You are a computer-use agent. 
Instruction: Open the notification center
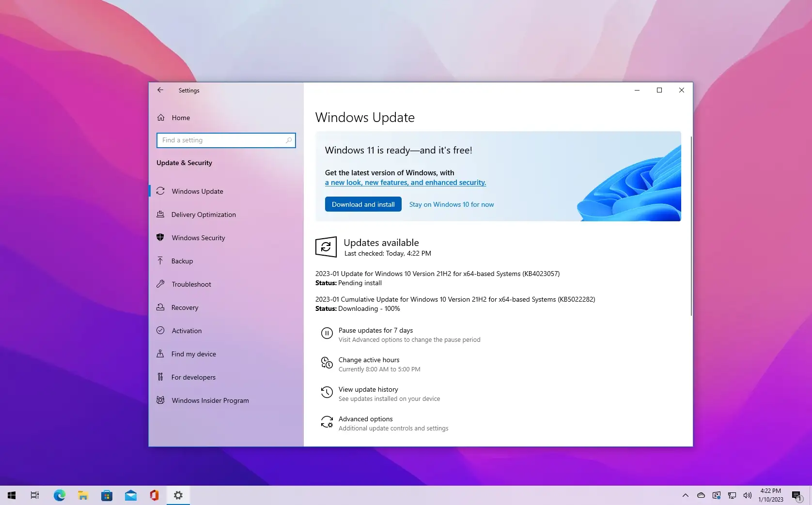pyautogui.click(x=797, y=495)
